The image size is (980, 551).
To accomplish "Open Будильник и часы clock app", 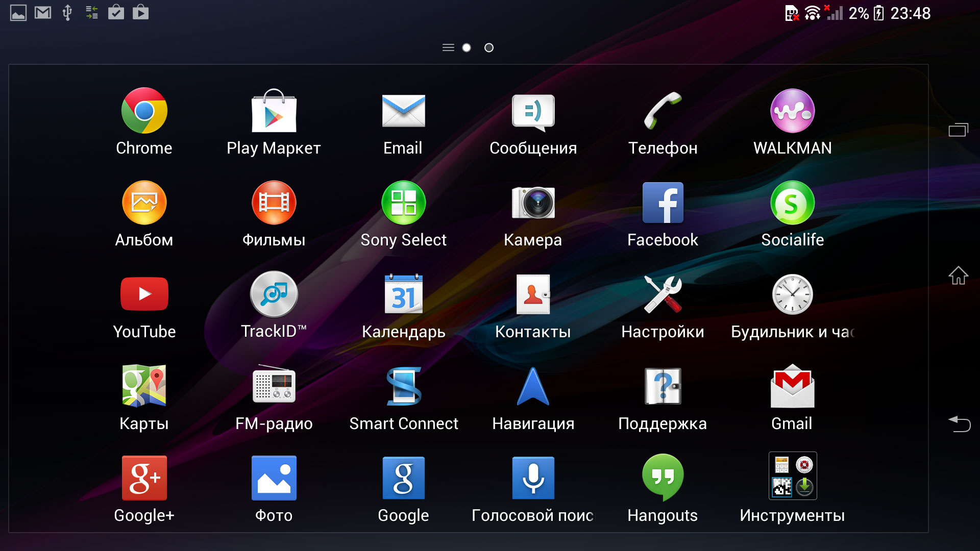I will tap(792, 306).
